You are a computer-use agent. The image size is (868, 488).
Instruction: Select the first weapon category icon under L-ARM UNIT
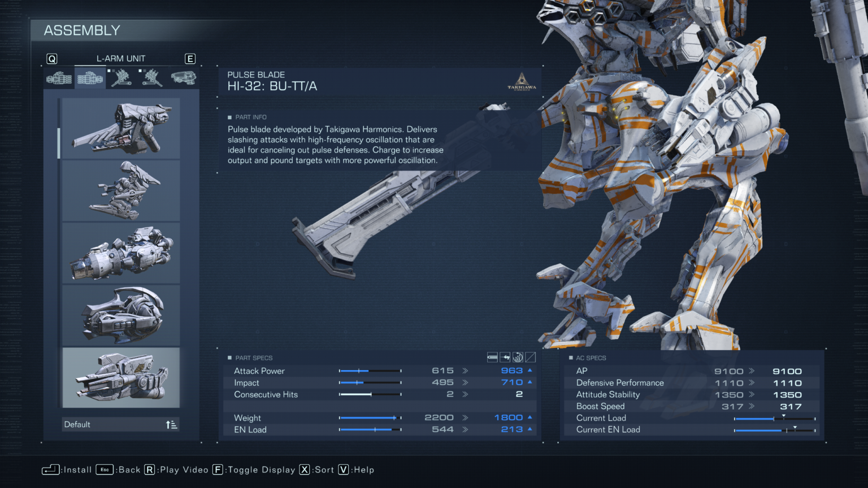58,77
